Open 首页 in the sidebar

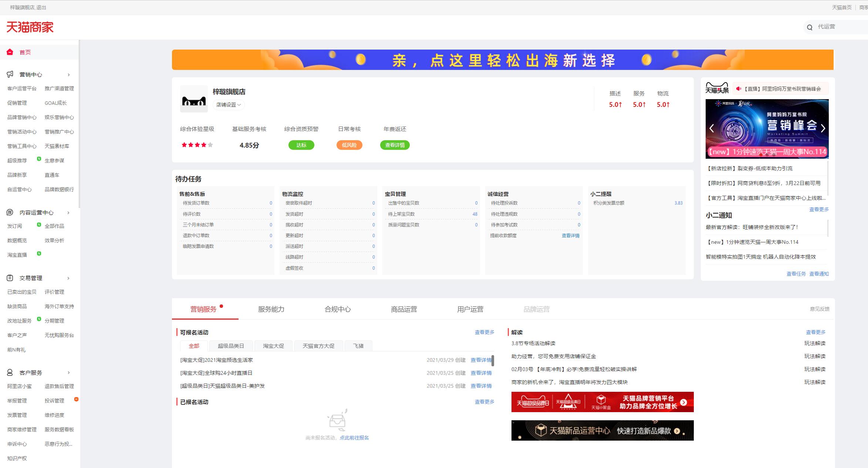(25, 52)
